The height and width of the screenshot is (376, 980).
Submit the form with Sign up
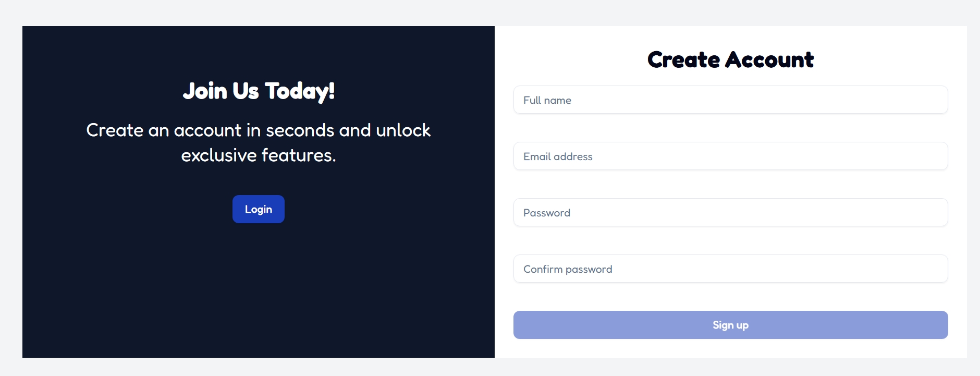coord(730,325)
